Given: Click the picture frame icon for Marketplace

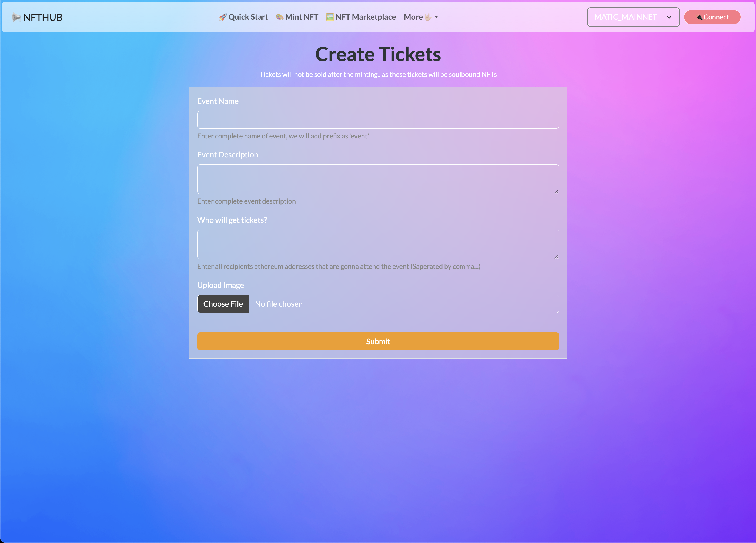Looking at the screenshot, I should tap(330, 17).
